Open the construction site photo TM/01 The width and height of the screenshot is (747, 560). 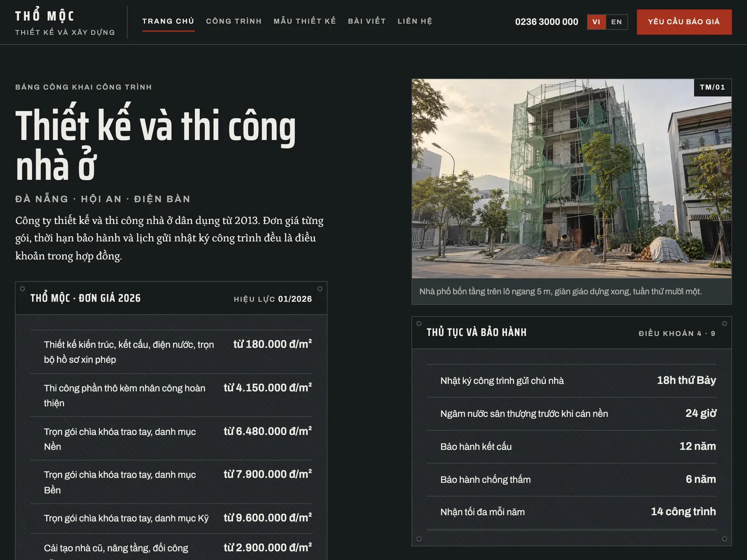tap(571, 179)
